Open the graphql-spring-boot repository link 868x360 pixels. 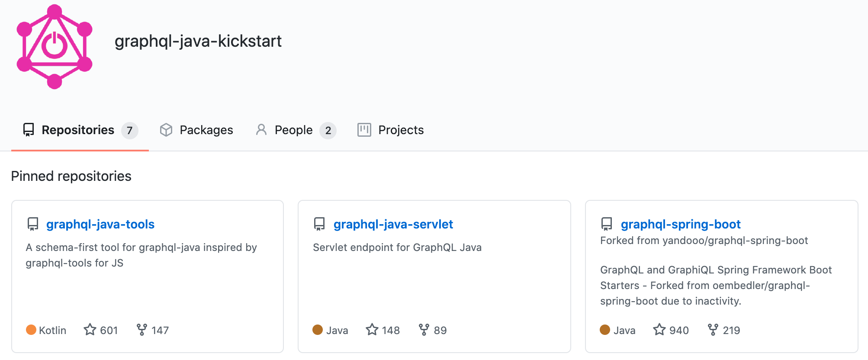(681, 224)
